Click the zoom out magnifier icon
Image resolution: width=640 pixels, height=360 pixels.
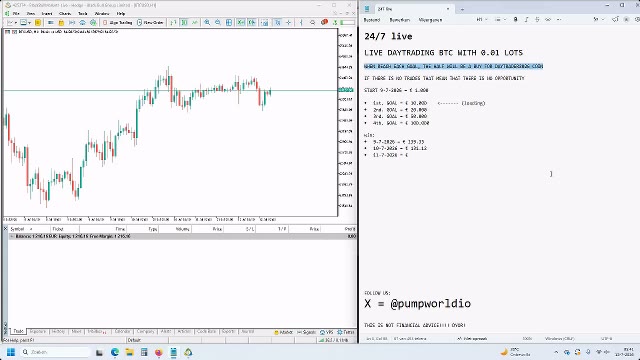point(218,22)
